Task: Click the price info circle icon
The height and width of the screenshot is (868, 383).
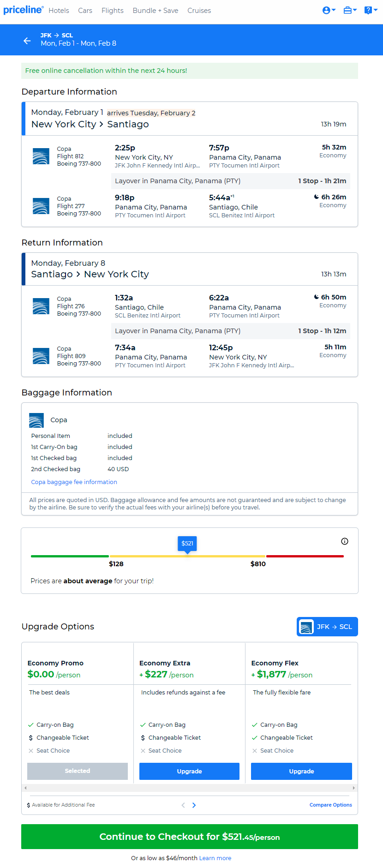Action: pos(345,541)
